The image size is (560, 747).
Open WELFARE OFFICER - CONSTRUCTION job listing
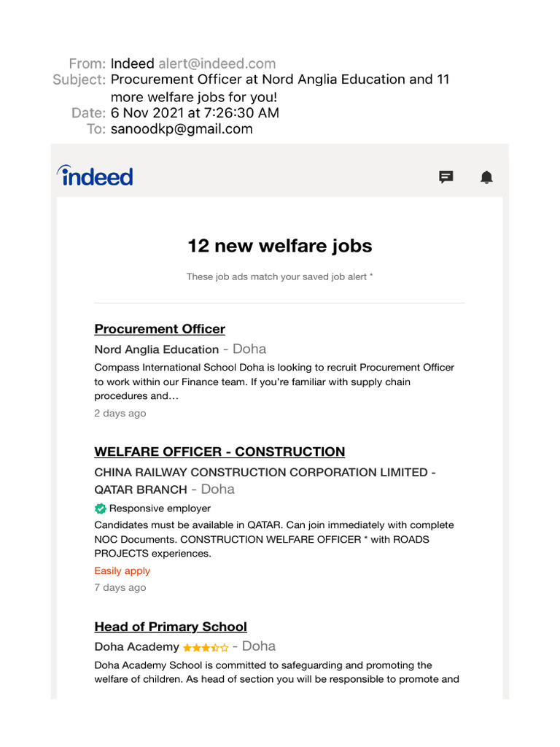click(x=219, y=452)
